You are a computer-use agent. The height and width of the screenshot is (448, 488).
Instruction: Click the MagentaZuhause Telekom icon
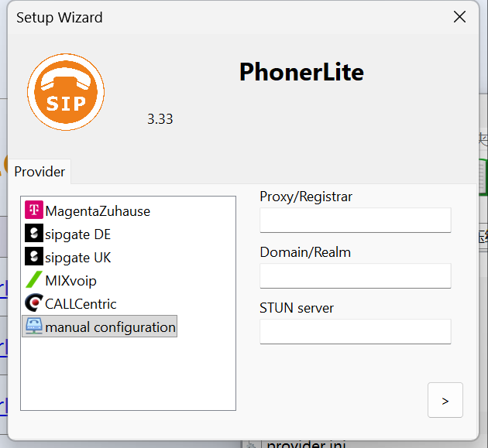[x=34, y=210]
